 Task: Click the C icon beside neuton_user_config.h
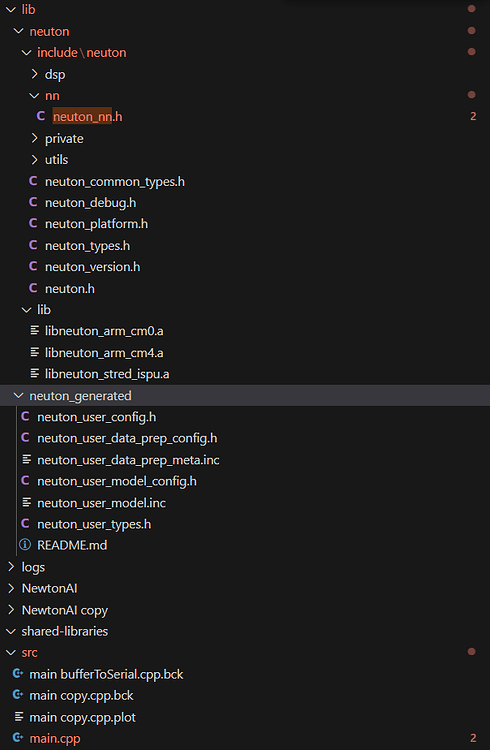25,417
